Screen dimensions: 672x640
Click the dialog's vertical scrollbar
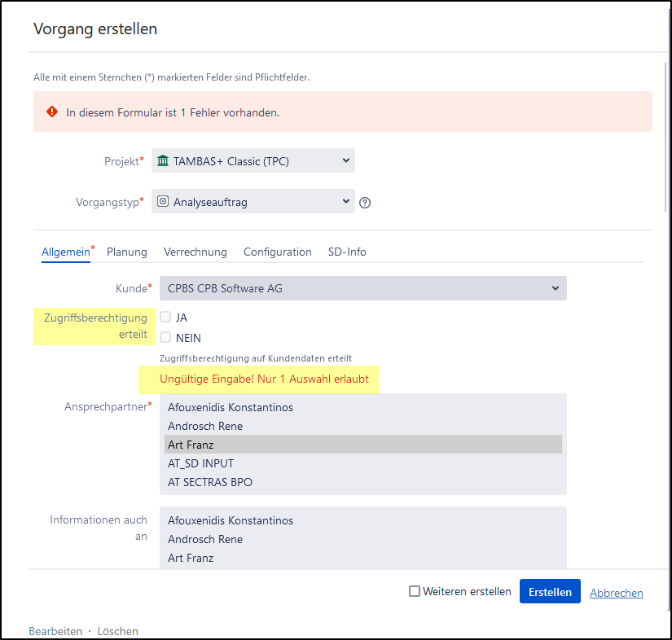665,137
